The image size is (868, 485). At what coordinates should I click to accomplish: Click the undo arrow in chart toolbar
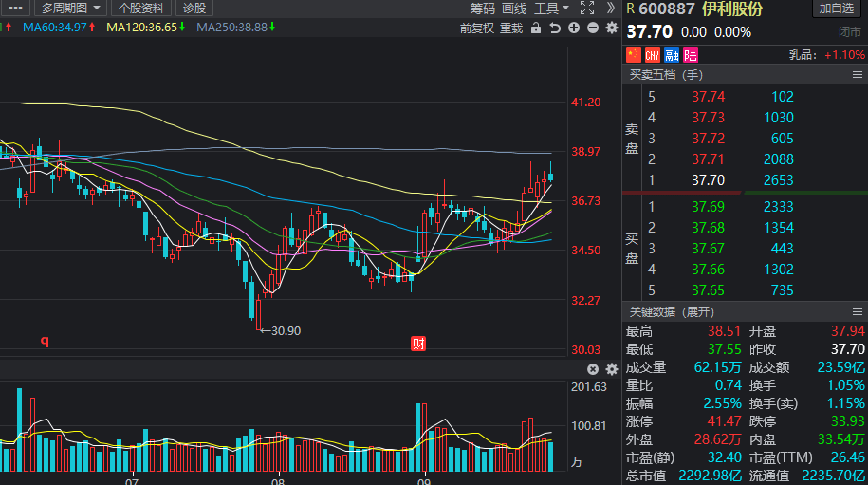click(555, 28)
